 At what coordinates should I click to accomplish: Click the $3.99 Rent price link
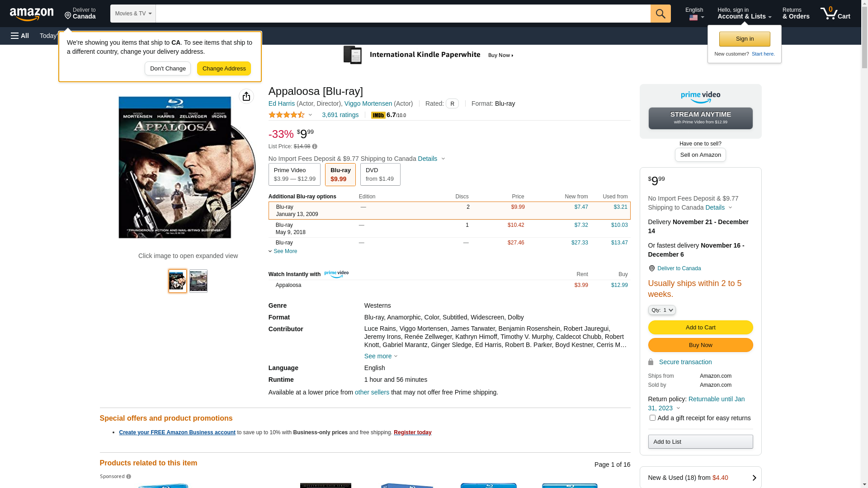(581, 286)
